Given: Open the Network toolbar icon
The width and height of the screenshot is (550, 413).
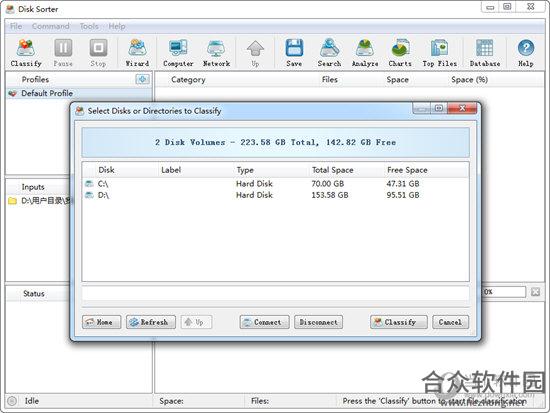Looking at the screenshot, I should pyautogui.click(x=216, y=53).
